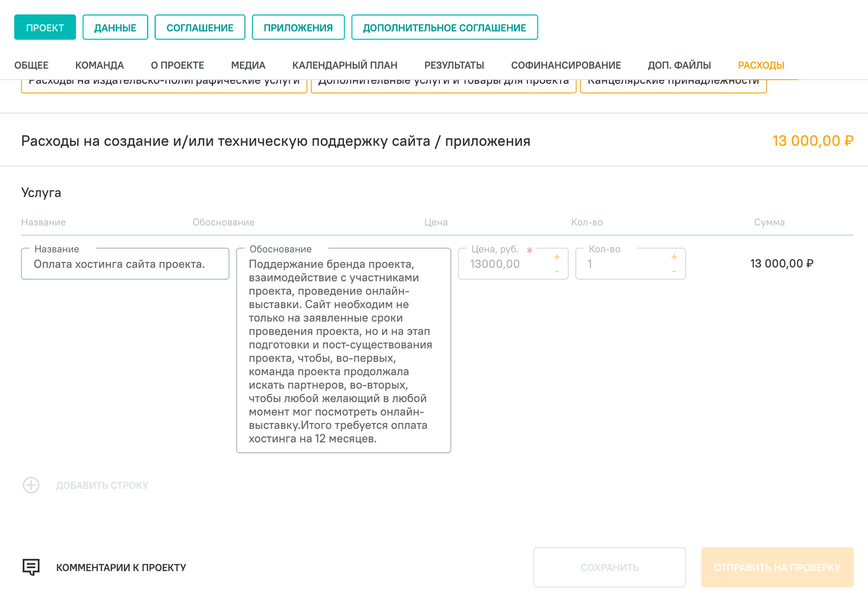Click the Сумма column header
868x602 pixels.
click(x=769, y=222)
